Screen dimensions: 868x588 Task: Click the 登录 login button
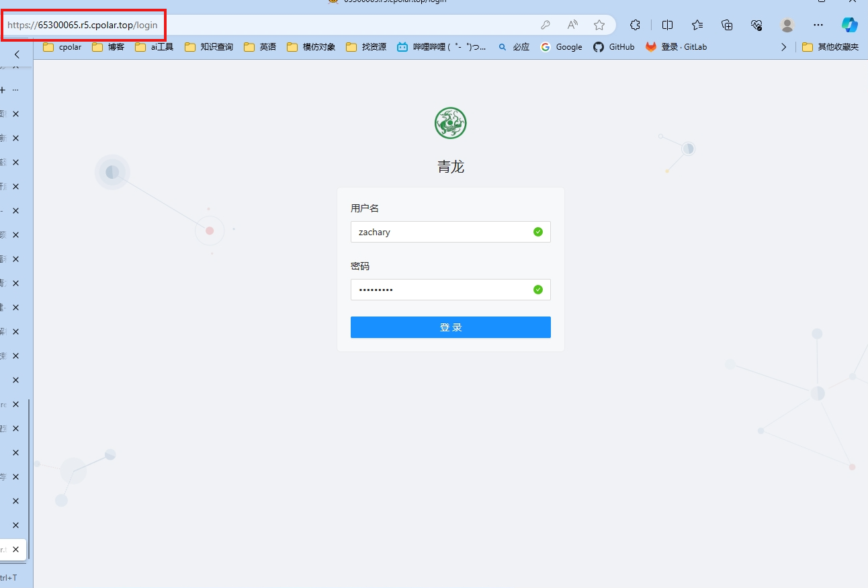pos(451,327)
